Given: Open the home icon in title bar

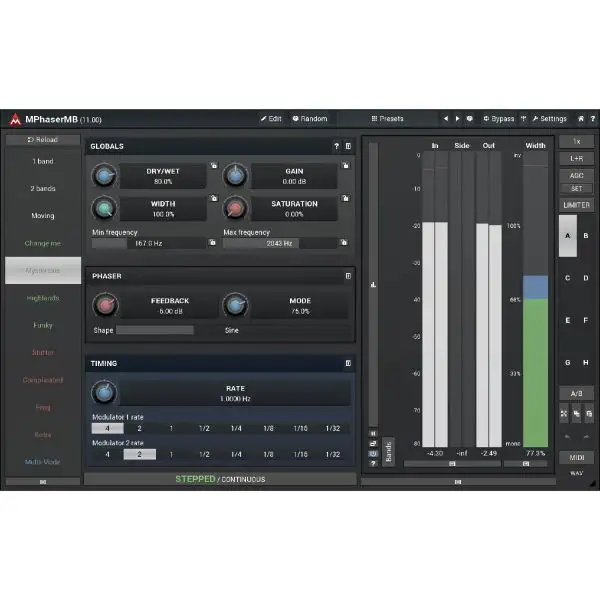Looking at the screenshot, I should (580, 119).
